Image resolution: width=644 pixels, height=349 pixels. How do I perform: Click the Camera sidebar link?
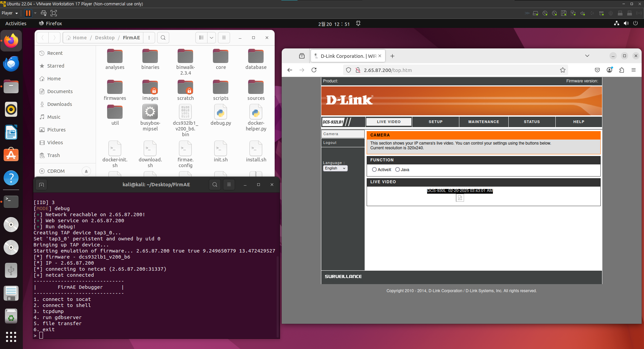(x=331, y=134)
